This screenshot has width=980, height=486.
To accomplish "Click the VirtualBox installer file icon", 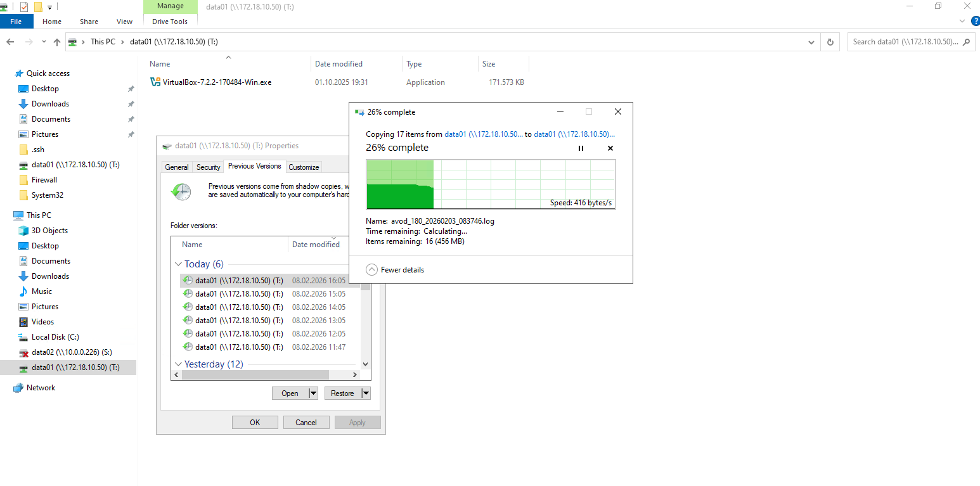I will (x=155, y=82).
